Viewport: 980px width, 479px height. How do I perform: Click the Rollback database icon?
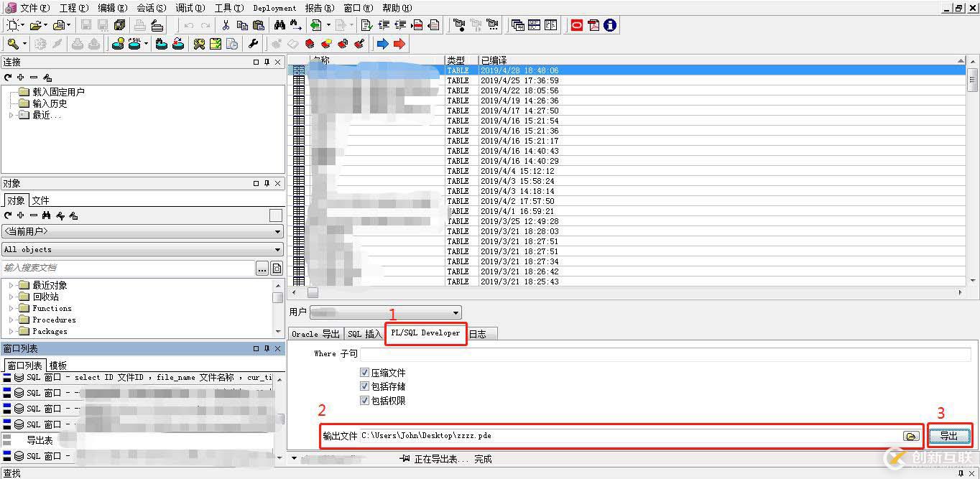coord(93,44)
